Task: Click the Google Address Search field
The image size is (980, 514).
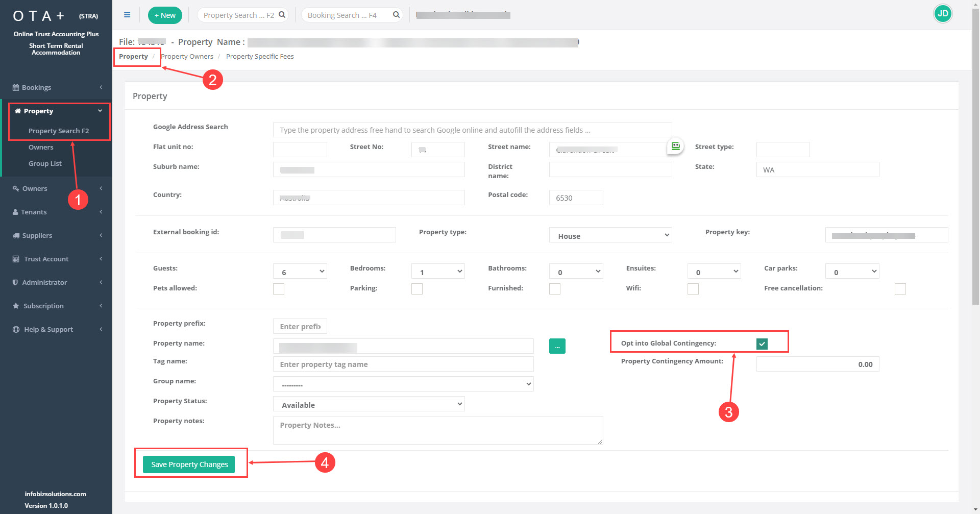Action: (472, 130)
